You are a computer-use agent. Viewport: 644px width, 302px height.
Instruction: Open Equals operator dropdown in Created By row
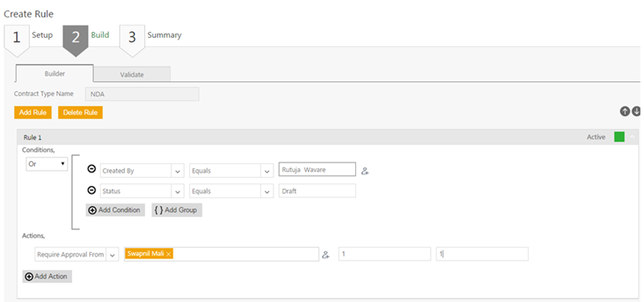[267, 171]
